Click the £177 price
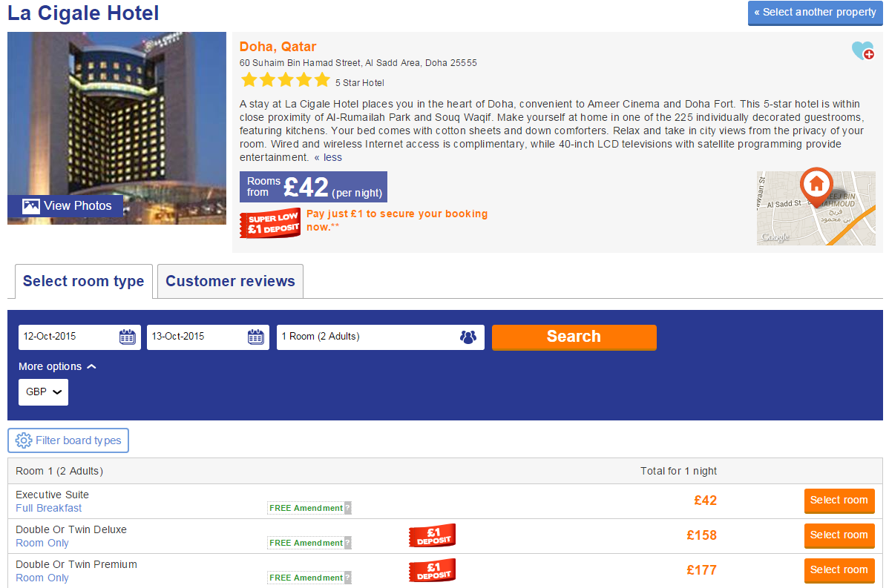Viewport: 889px width, 588px height. pyautogui.click(x=701, y=570)
